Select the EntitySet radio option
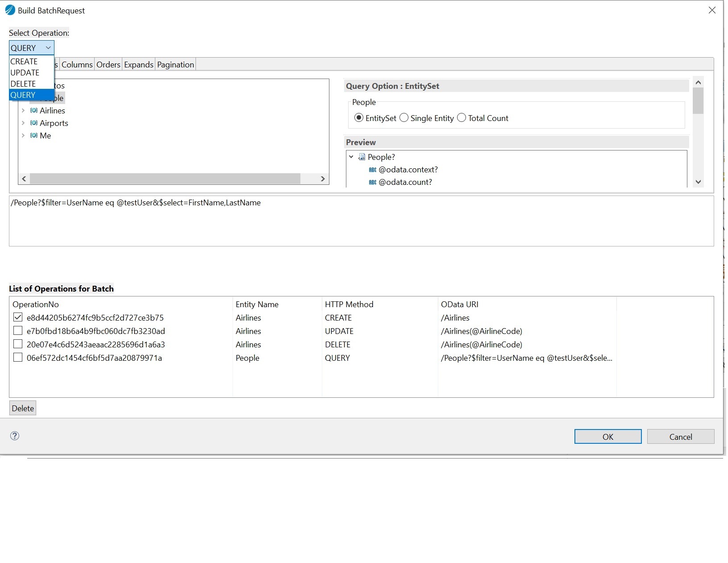 click(359, 118)
